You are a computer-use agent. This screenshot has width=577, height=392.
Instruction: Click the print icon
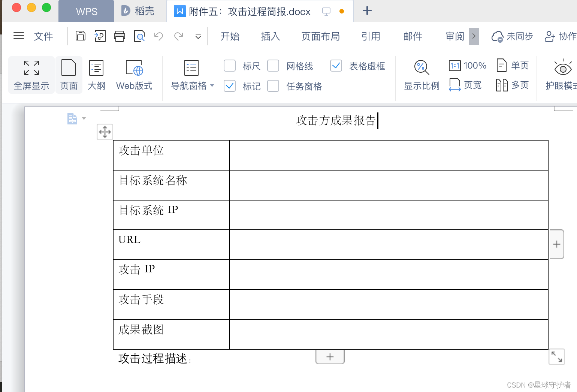click(x=120, y=36)
